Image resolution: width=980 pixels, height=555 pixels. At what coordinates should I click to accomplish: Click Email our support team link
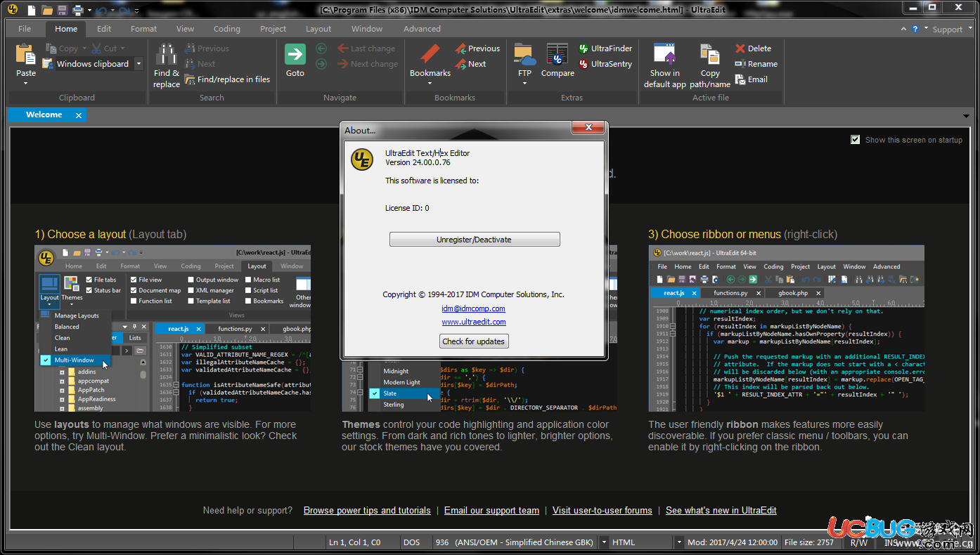click(491, 511)
